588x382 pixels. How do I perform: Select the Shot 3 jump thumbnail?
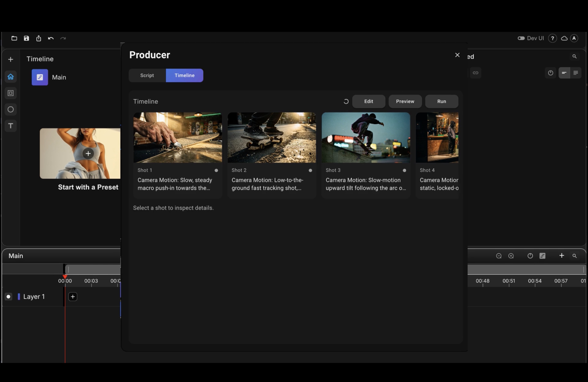[366, 138]
